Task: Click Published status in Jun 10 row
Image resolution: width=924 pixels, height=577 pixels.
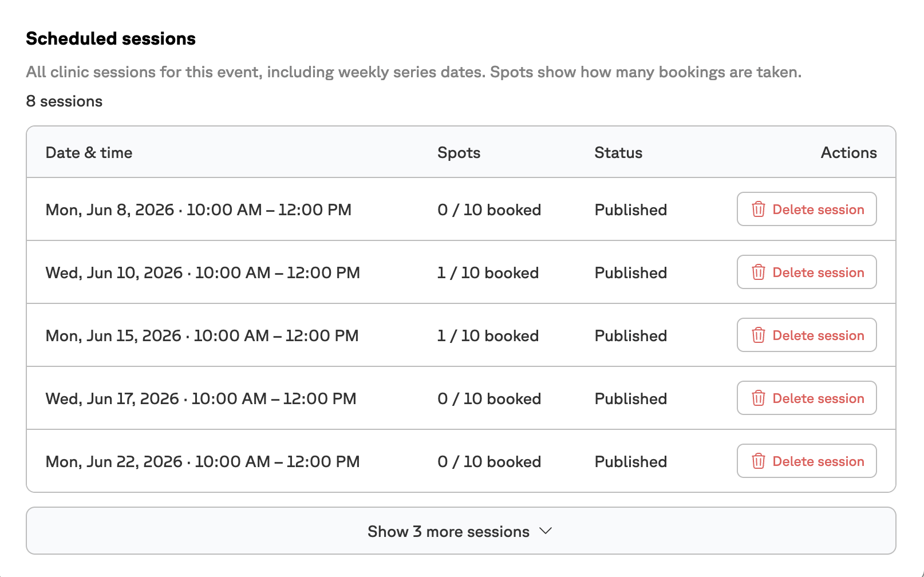Action: [x=630, y=272]
